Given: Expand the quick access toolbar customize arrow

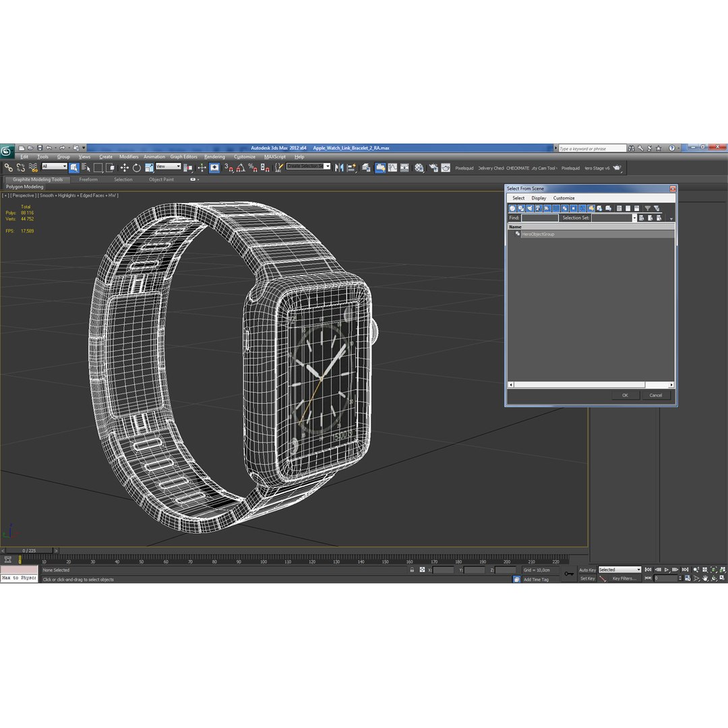Looking at the screenshot, I should coord(84,148).
